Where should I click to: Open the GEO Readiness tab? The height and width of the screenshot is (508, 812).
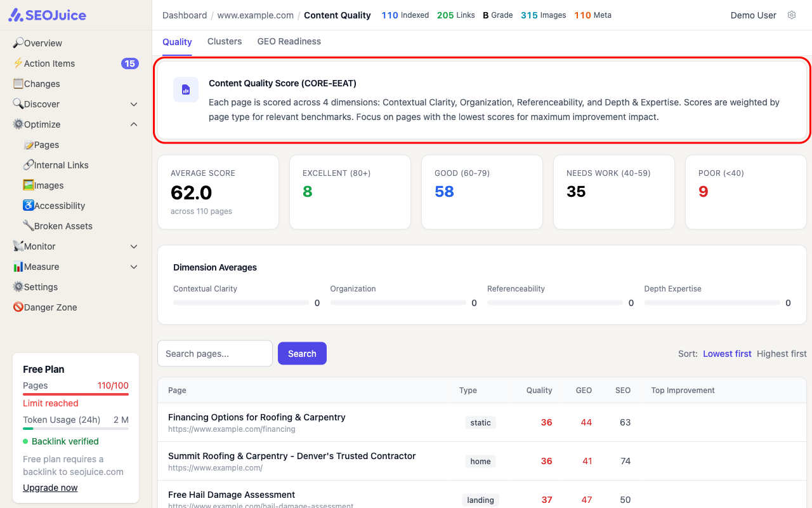[x=289, y=41]
